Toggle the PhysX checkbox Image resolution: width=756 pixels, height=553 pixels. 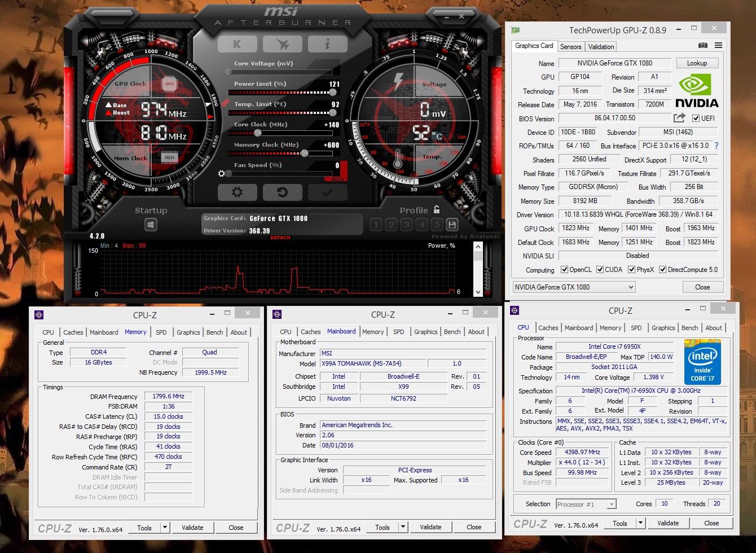pyautogui.click(x=632, y=270)
